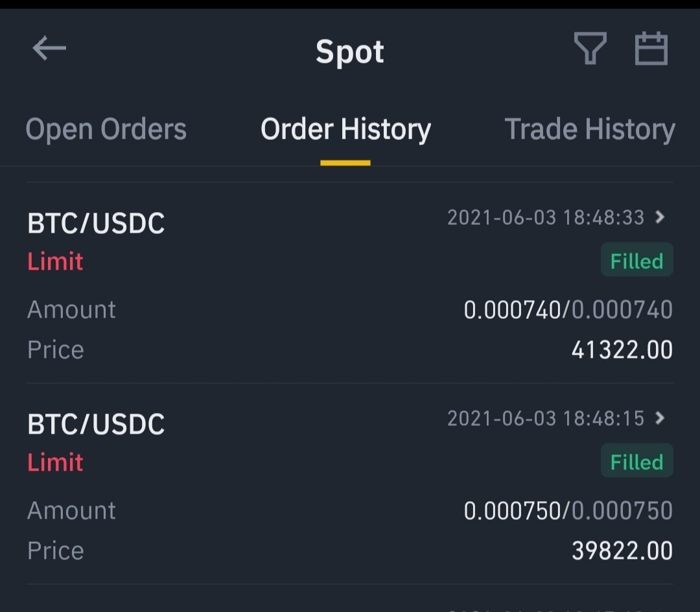Open the order filter funnel icon
Screen dimensions: 700x612
(590, 48)
